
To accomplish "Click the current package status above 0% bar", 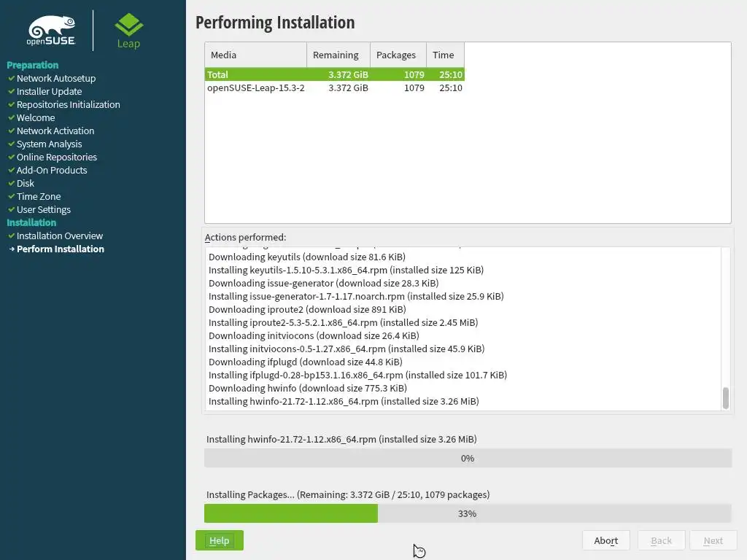I will point(341,439).
